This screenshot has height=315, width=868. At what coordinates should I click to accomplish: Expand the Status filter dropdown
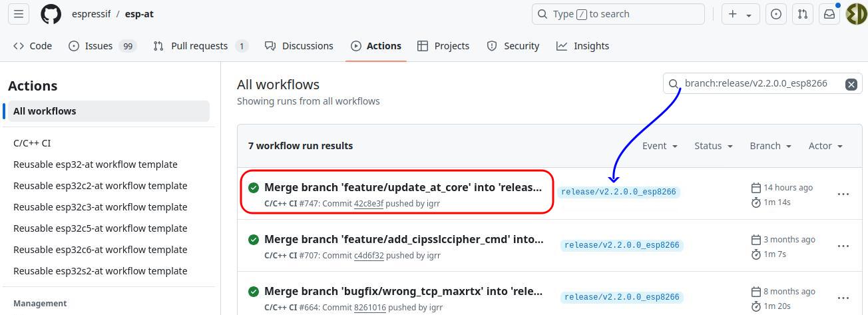pyautogui.click(x=713, y=146)
